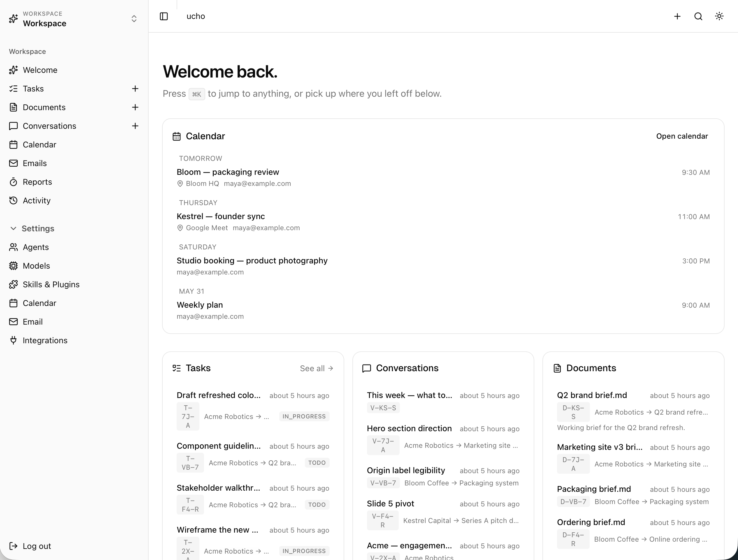The image size is (738, 560).
Task: Click the D-VB-7 document badge
Action: click(573, 502)
